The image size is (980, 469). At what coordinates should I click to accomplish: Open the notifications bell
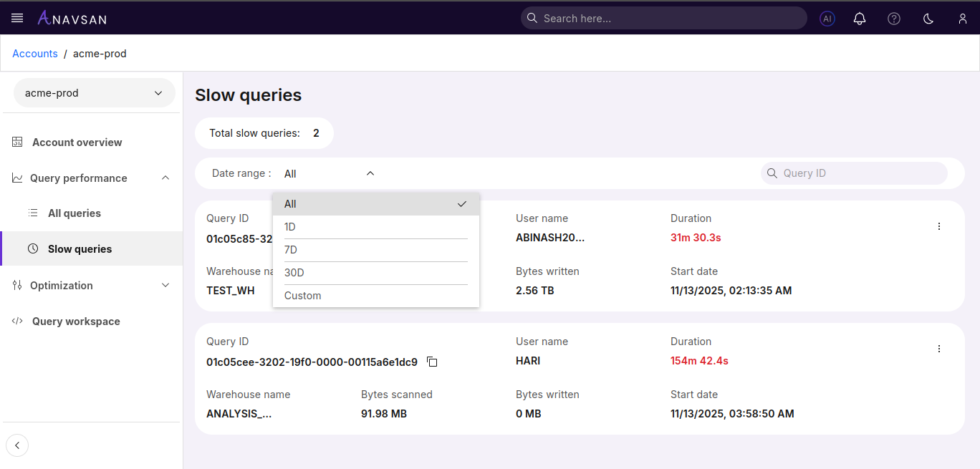(x=860, y=19)
